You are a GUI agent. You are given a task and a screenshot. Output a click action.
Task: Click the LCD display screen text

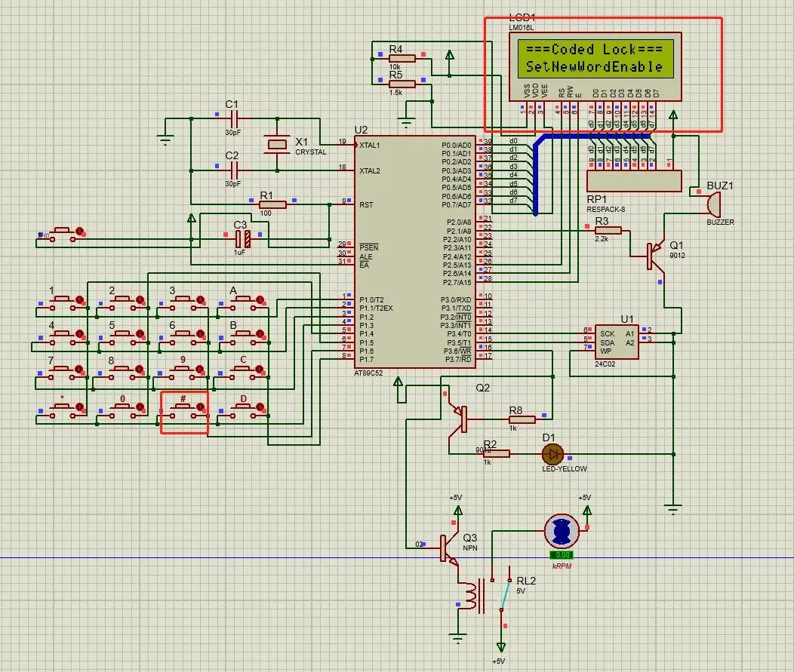click(594, 58)
